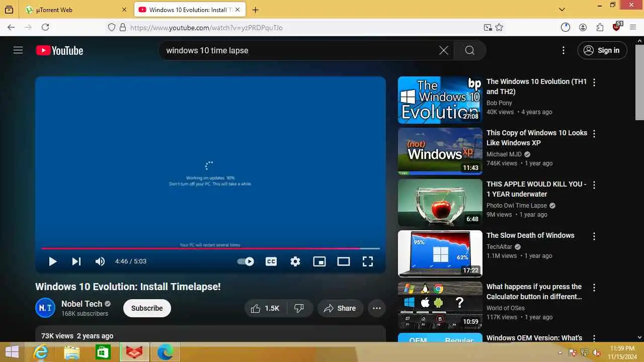The image size is (644, 362).
Task: Open more actions ellipsis under video
Action: coord(377,308)
